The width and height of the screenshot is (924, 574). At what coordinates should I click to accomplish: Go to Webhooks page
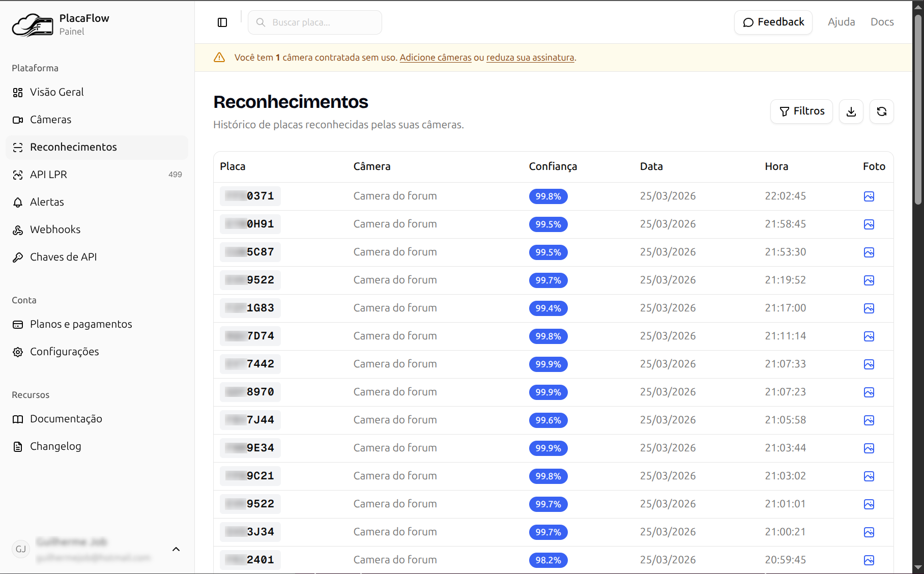tap(55, 229)
